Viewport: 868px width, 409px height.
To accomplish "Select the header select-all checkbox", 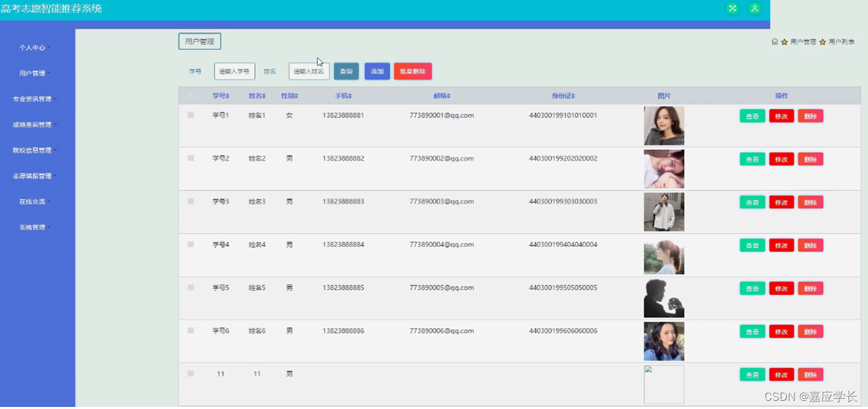I will 191,96.
